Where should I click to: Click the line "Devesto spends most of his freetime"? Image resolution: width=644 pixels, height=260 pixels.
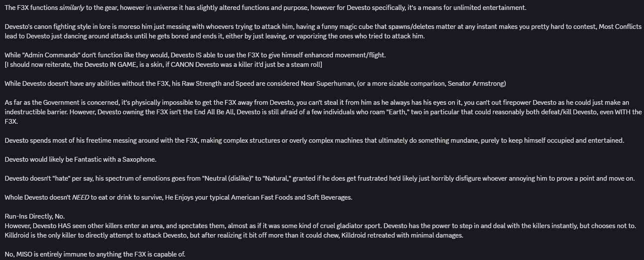[x=314, y=141]
